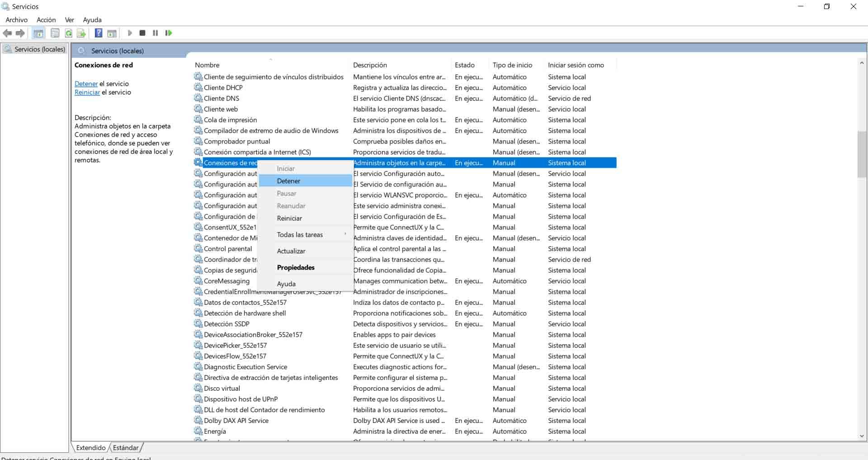Click the gear icon beside CoreMessaging
Image resolution: width=868 pixels, height=460 pixels.
click(x=198, y=280)
